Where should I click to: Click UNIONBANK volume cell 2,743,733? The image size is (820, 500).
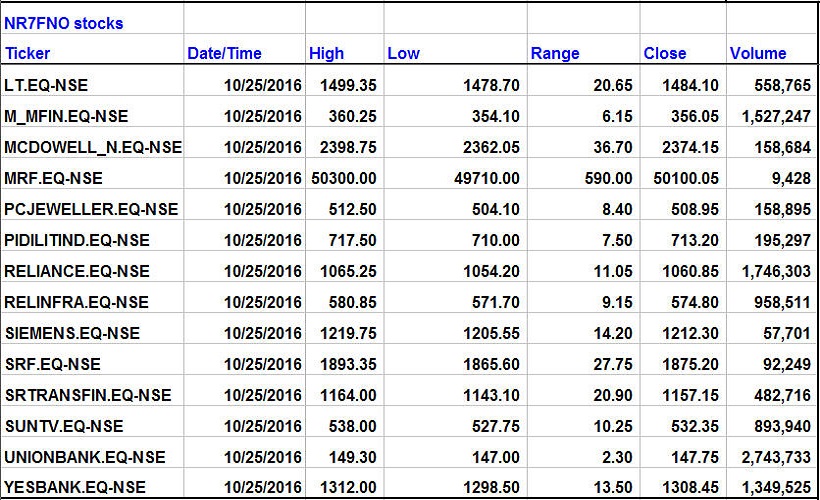769,457
